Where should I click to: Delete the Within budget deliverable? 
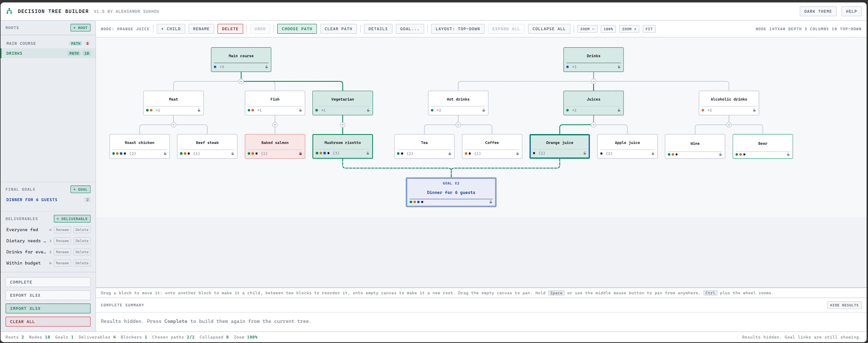[82, 263]
